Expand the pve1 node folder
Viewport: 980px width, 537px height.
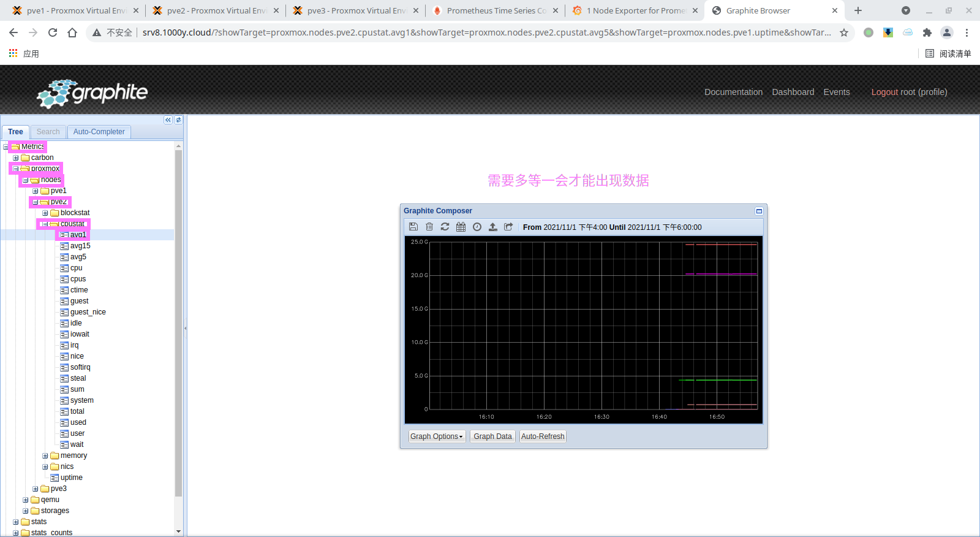click(x=36, y=191)
